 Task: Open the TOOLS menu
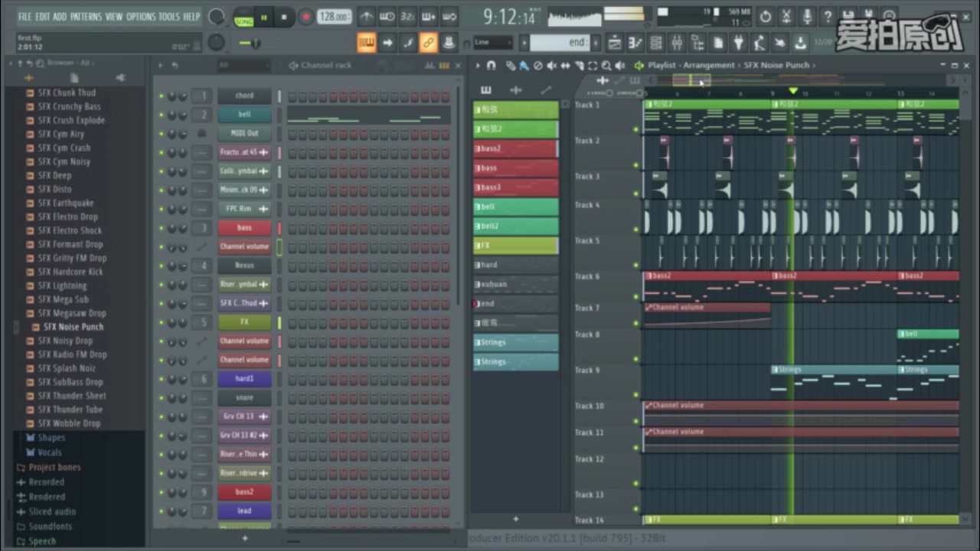click(x=170, y=16)
